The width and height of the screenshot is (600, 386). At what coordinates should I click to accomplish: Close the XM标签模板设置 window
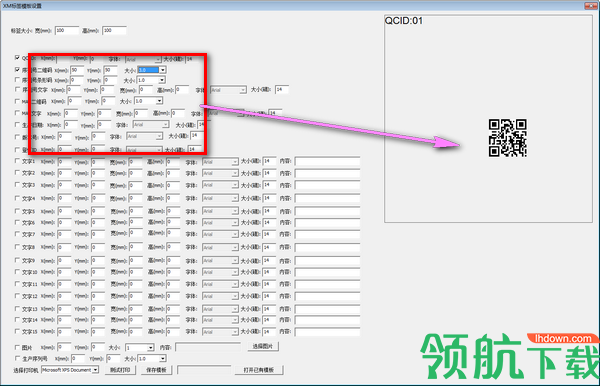(x=590, y=5)
